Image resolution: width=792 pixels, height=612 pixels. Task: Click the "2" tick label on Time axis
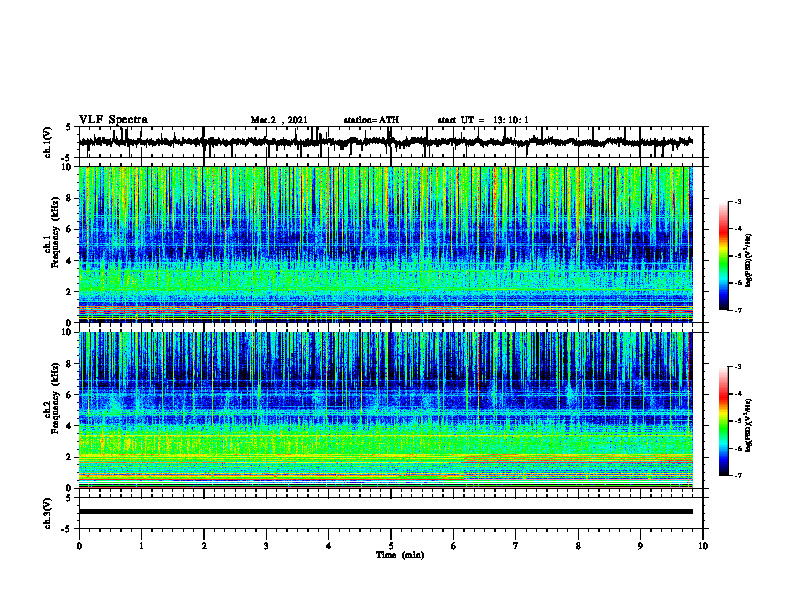click(204, 546)
